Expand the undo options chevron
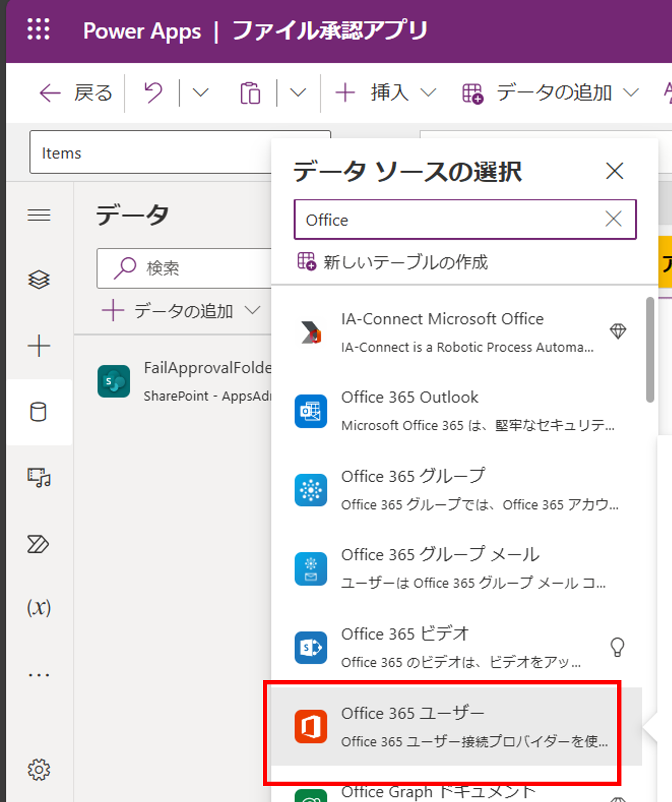 200,93
